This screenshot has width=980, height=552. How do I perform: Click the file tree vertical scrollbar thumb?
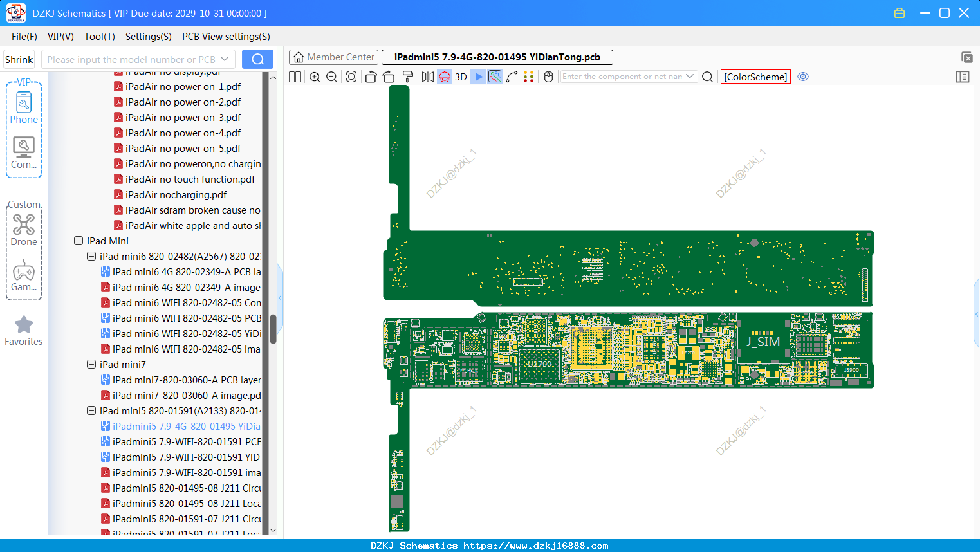273,329
